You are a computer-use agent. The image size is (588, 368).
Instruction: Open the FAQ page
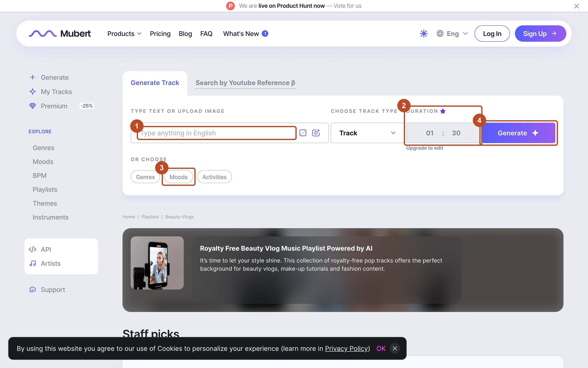point(206,34)
